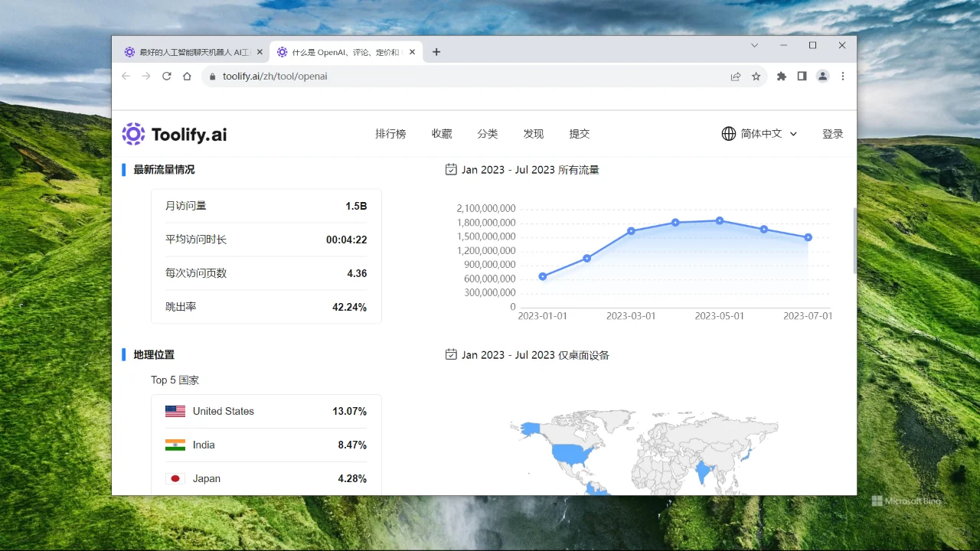980x551 pixels.
Task: Click the calendar icon beside 仅桌面设备 date range
Action: click(451, 354)
